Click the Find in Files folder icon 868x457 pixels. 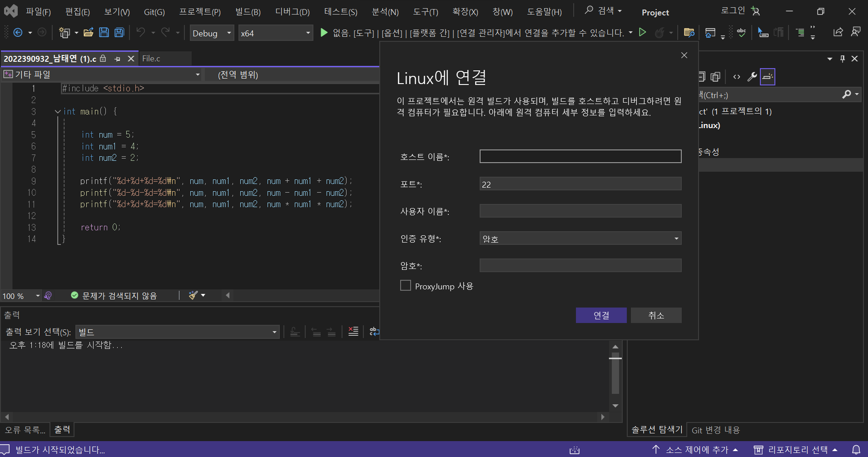[x=689, y=32]
